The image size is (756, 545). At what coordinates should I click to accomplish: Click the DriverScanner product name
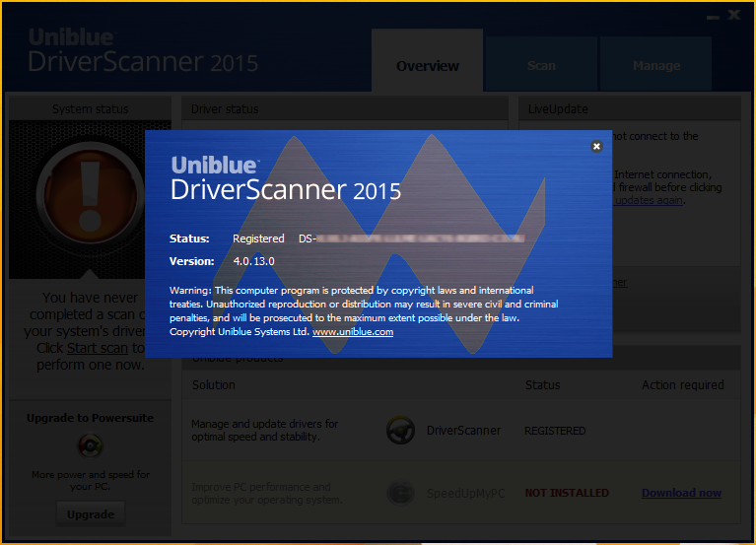pos(463,430)
